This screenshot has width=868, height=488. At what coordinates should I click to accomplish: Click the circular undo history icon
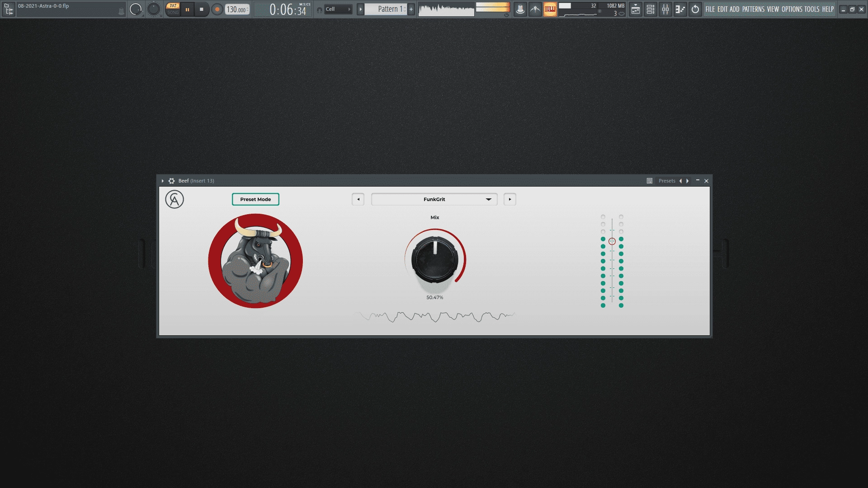(x=695, y=9)
